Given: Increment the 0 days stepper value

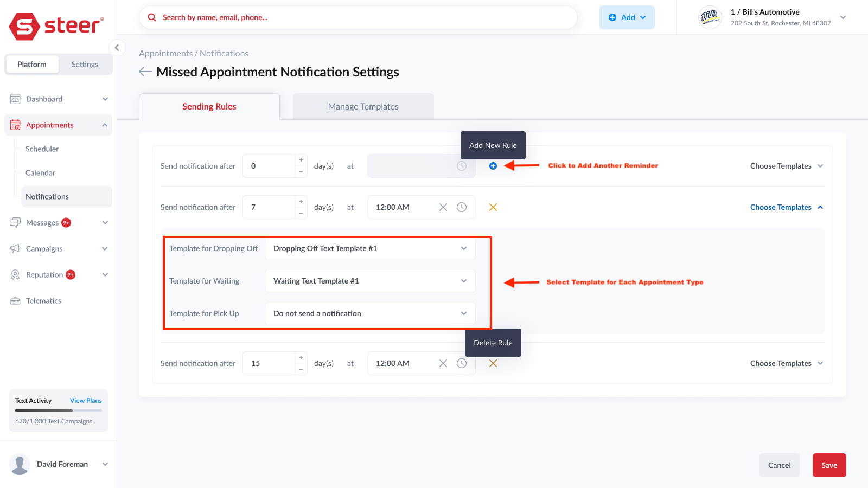Looking at the screenshot, I should (301, 161).
